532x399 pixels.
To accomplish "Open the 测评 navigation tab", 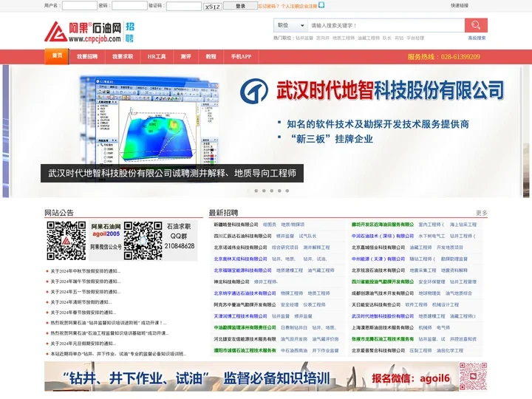I will coord(185,57).
